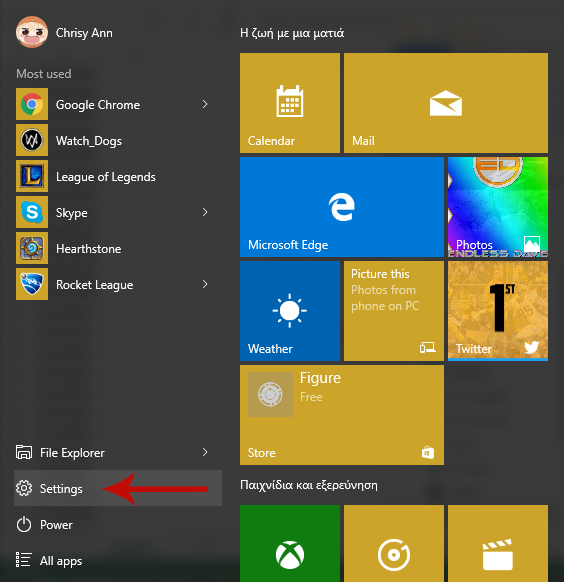Click the Rocket League text label
This screenshot has height=582, width=564.
pos(94,285)
